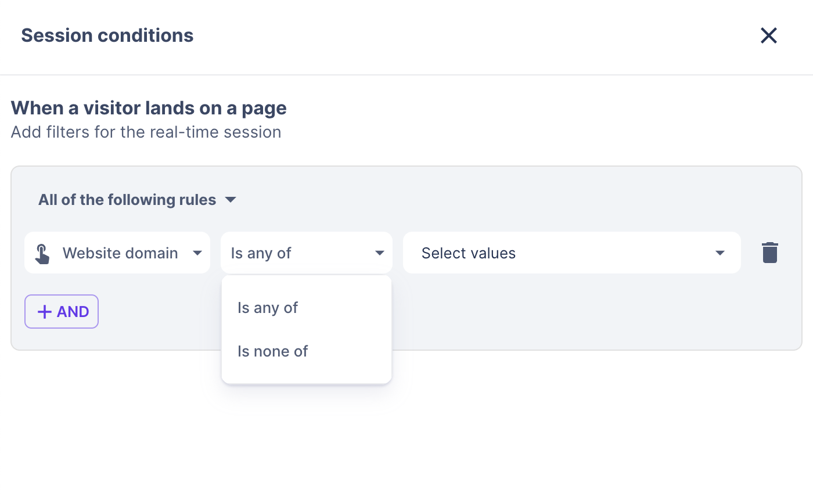Image resolution: width=813 pixels, height=504 pixels.
Task: Expand the caret after "All of the following rules"
Action: pos(231,200)
